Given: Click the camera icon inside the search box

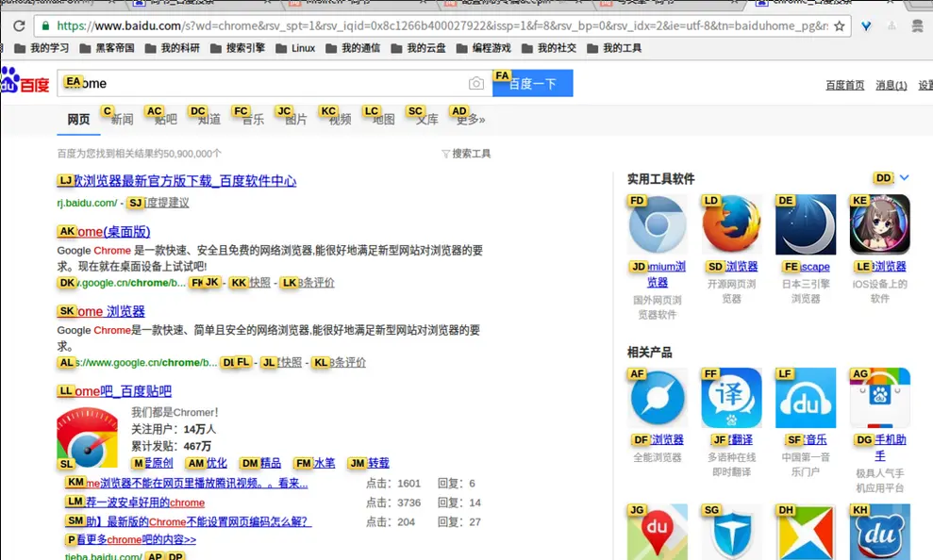Looking at the screenshot, I should [x=475, y=84].
